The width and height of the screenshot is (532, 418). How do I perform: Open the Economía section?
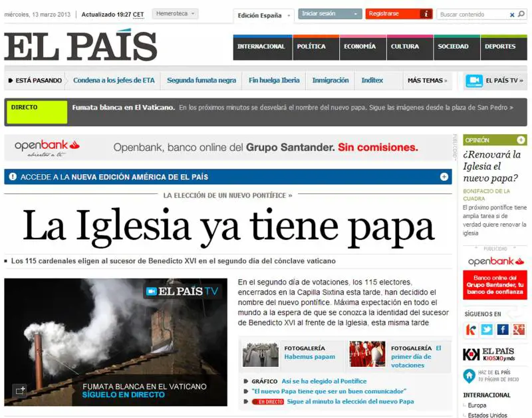point(363,47)
